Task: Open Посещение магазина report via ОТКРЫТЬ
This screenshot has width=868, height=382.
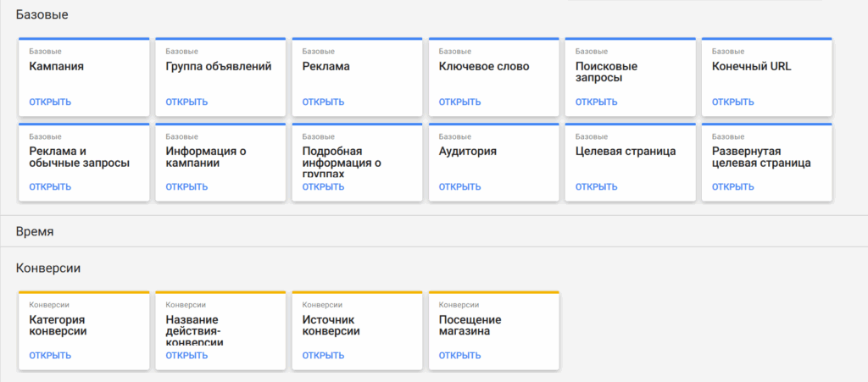Action: (x=459, y=356)
